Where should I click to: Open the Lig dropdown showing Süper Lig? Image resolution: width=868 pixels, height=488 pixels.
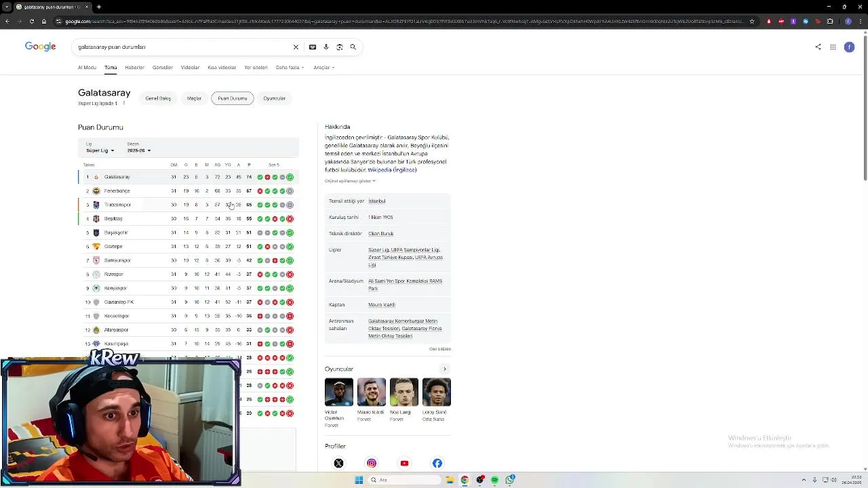[100, 150]
